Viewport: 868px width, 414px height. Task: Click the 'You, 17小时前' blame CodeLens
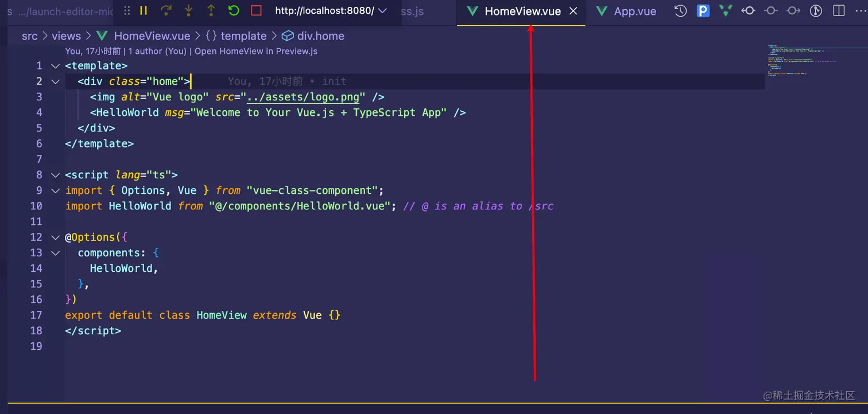tap(93, 51)
